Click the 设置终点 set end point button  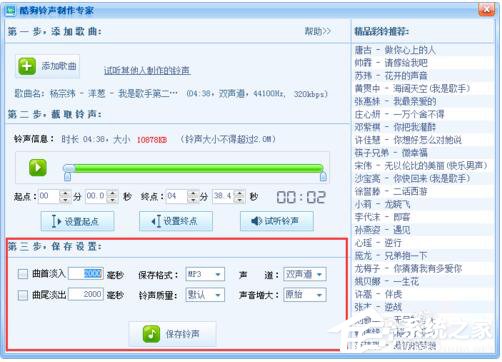coord(176,221)
